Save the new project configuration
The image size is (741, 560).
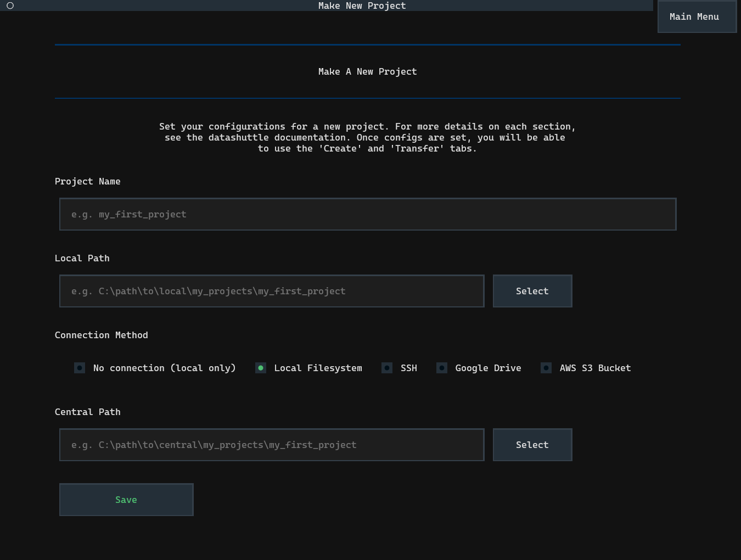[126, 500]
